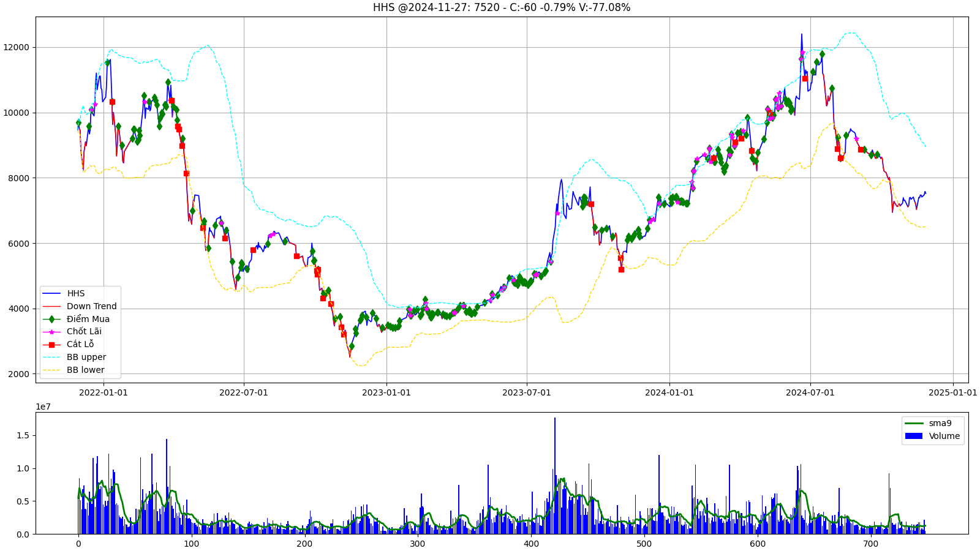Click the Down Trend legend entry
This screenshot has height=551, width=980.
[92, 306]
